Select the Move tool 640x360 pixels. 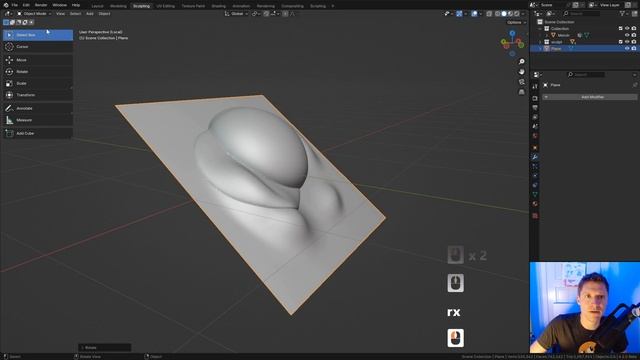coord(38,60)
